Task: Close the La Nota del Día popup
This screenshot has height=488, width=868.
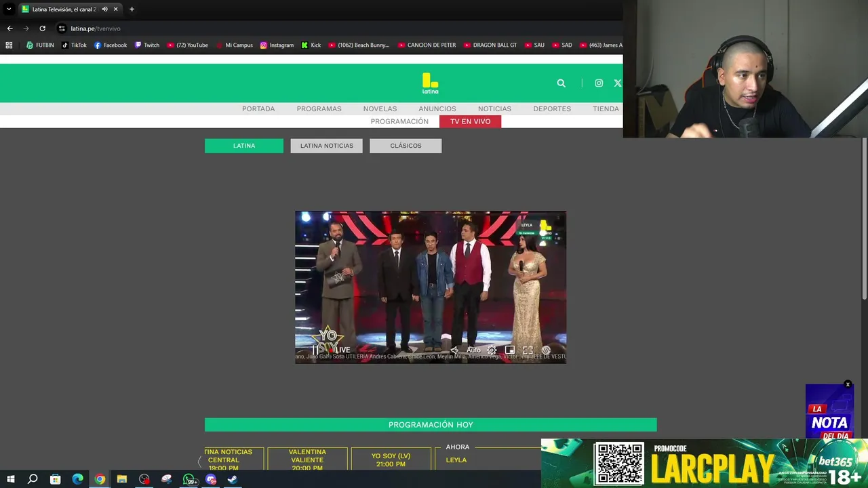Action: click(x=848, y=384)
